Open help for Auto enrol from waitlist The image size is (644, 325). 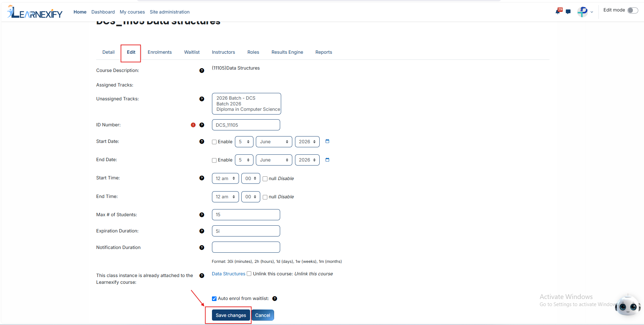pos(275,299)
